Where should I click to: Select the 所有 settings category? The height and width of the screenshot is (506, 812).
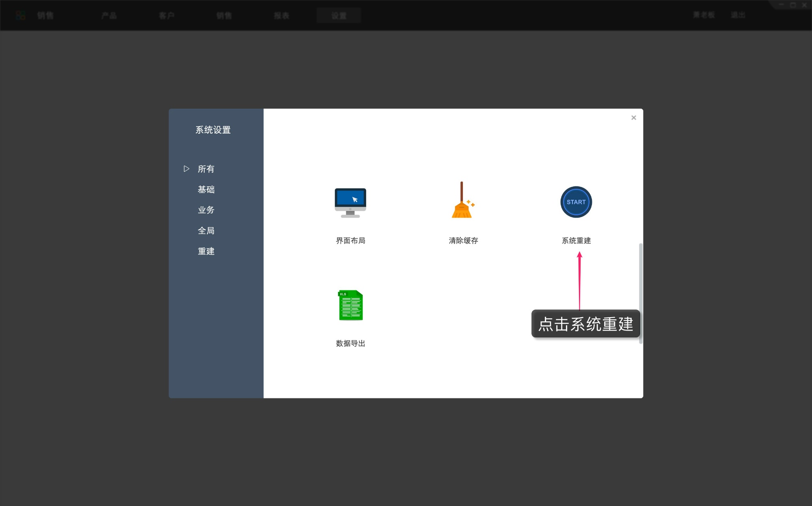(x=206, y=169)
